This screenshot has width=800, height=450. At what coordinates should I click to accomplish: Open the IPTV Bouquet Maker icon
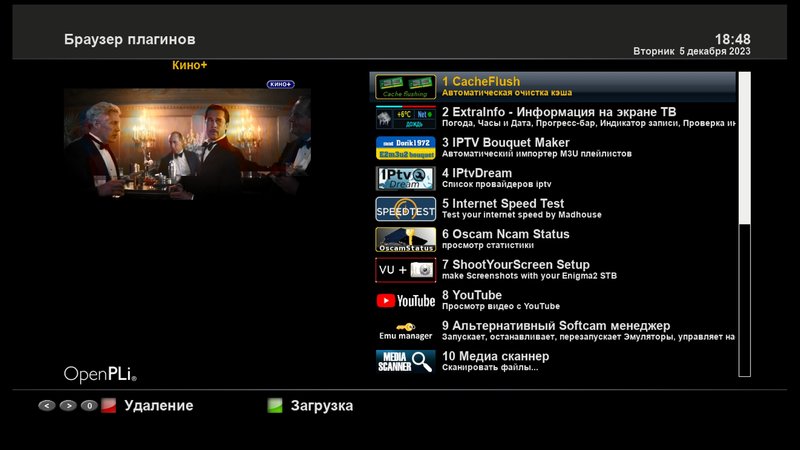405,148
